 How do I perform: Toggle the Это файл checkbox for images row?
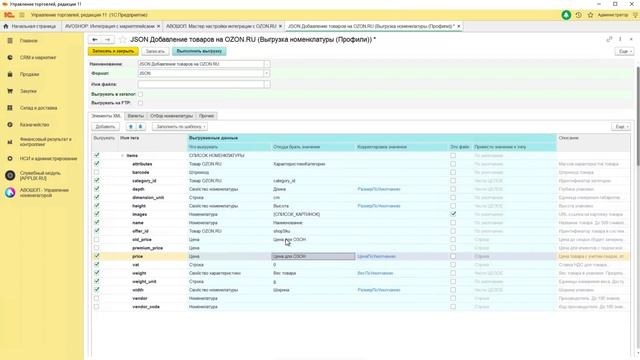453,214
